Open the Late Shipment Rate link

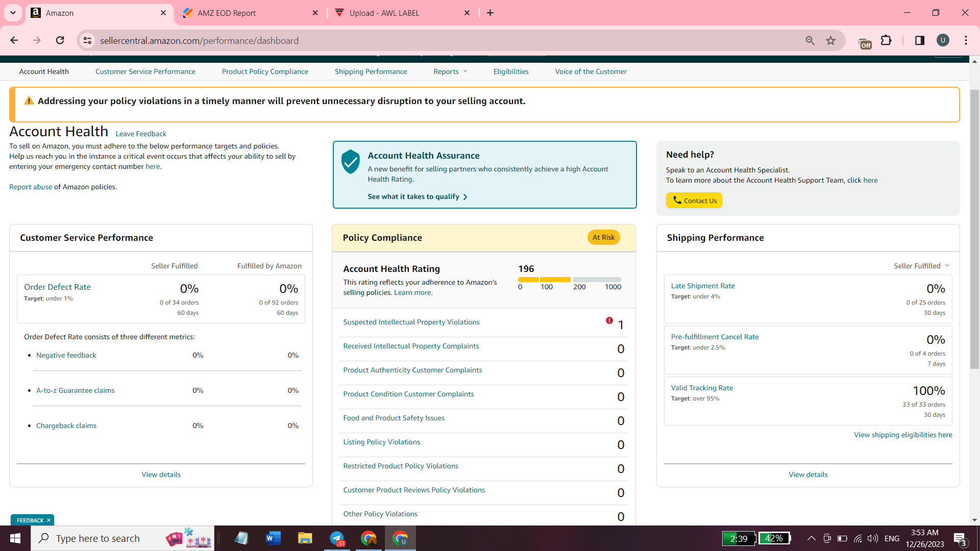(x=703, y=286)
